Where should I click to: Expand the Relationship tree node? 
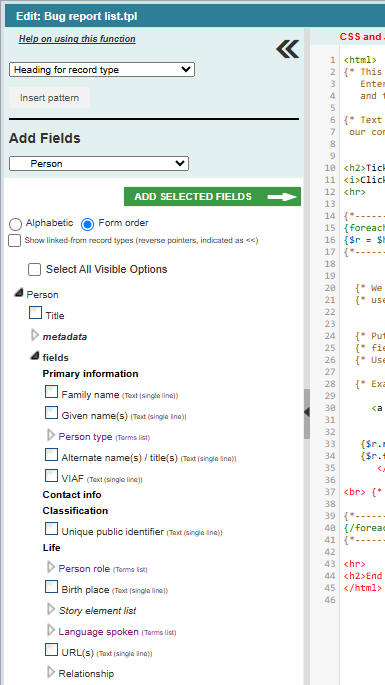[51, 672]
